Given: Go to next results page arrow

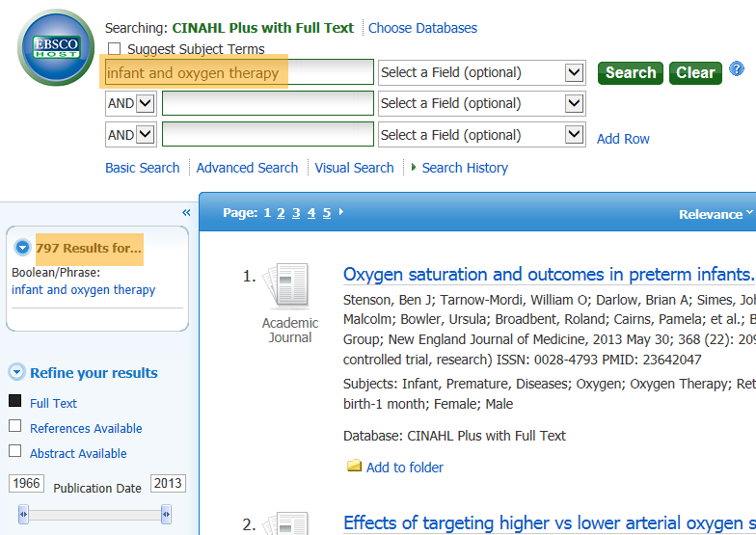Looking at the screenshot, I should click(x=341, y=213).
